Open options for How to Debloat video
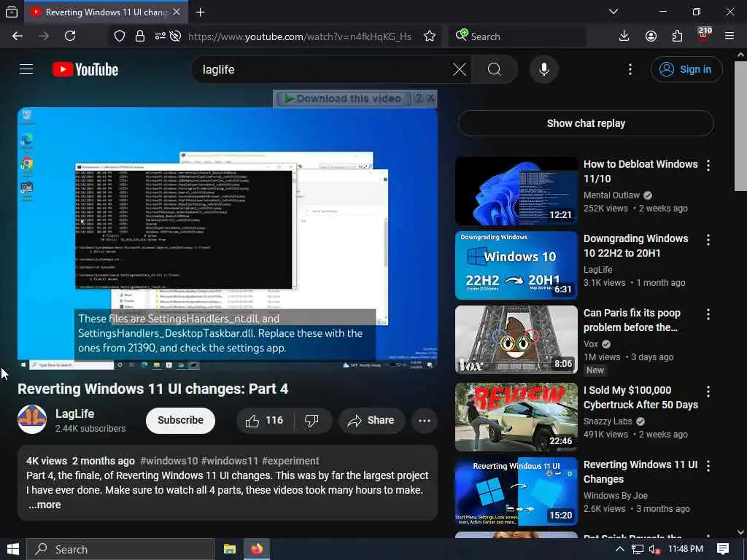Image resolution: width=747 pixels, height=560 pixels. [x=708, y=166]
